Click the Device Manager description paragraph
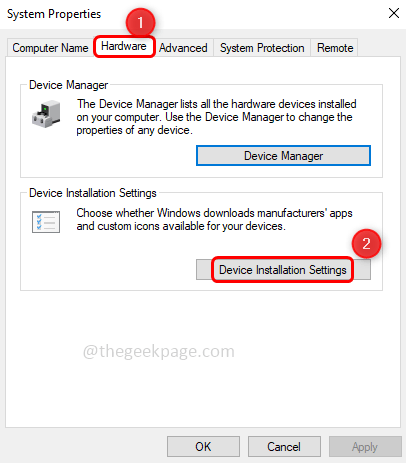The image size is (406, 463). [x=216, y=117]
